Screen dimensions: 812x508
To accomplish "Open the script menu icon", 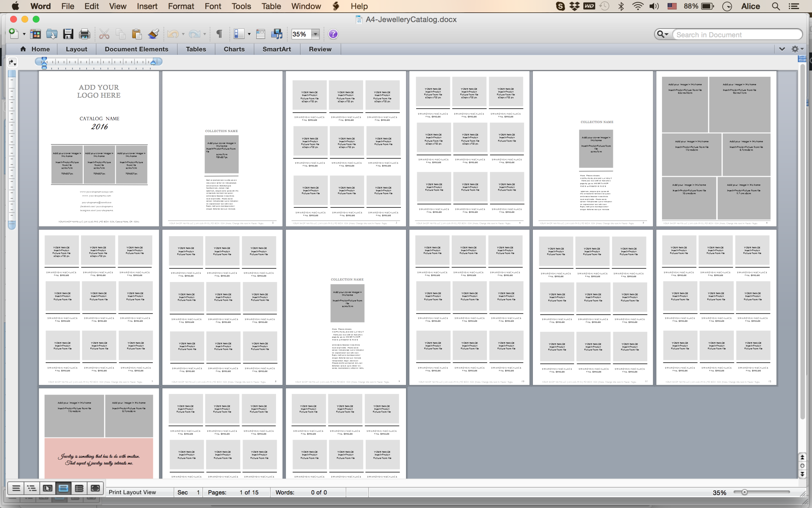I will tap(336, 6).
